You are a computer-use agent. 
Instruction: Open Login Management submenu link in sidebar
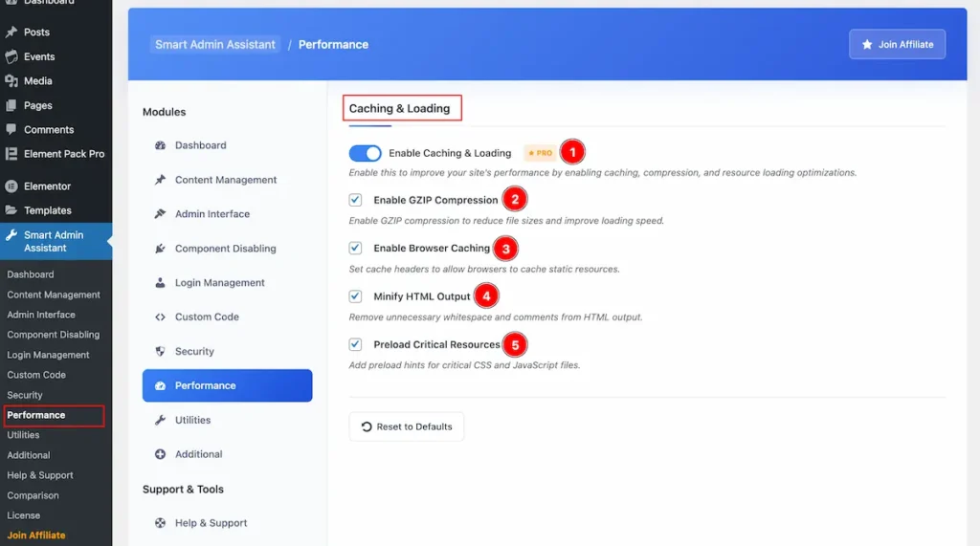coord(48,355)
